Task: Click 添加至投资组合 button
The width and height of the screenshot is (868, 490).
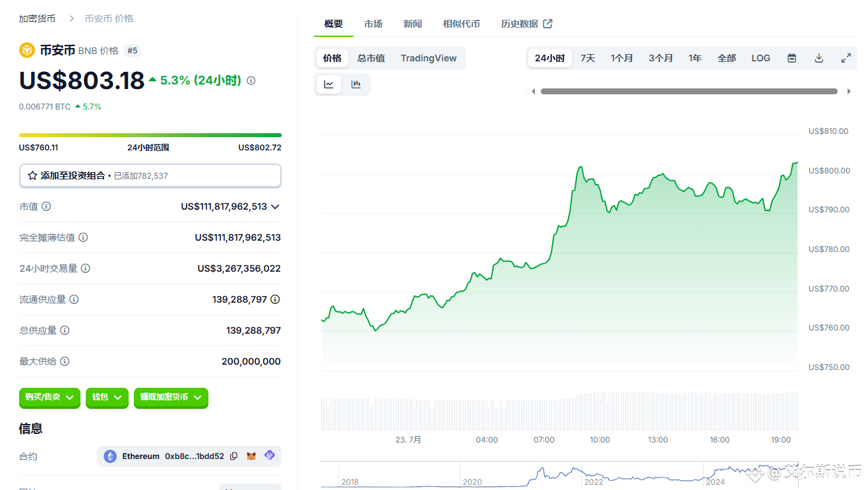Action: click(x=150, y=176)
